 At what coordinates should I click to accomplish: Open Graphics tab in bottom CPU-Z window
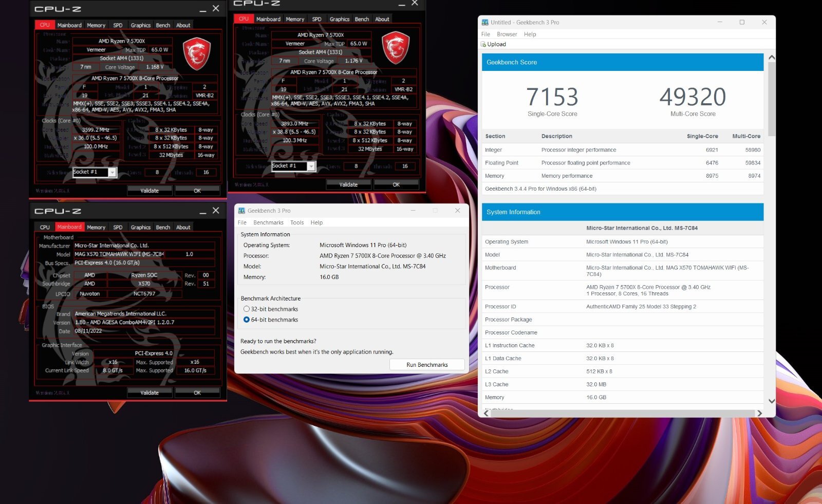[141, 227]
